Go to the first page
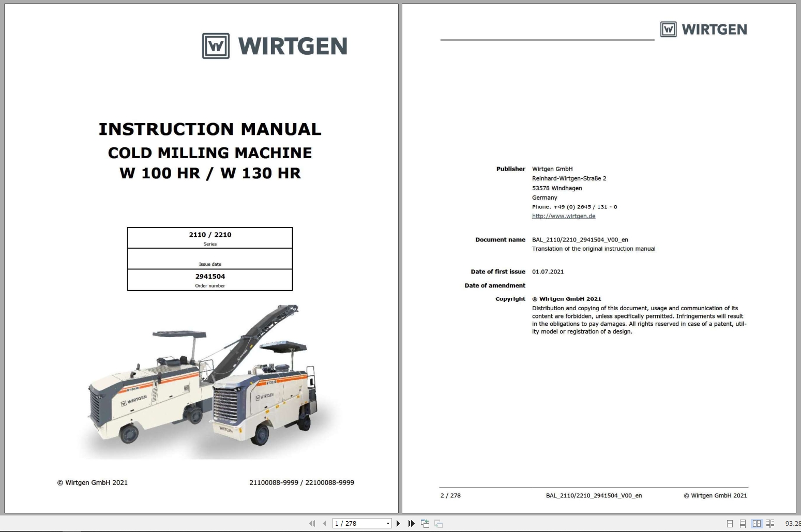Viewport: 801px width, 532px height. tap(312, 523)
